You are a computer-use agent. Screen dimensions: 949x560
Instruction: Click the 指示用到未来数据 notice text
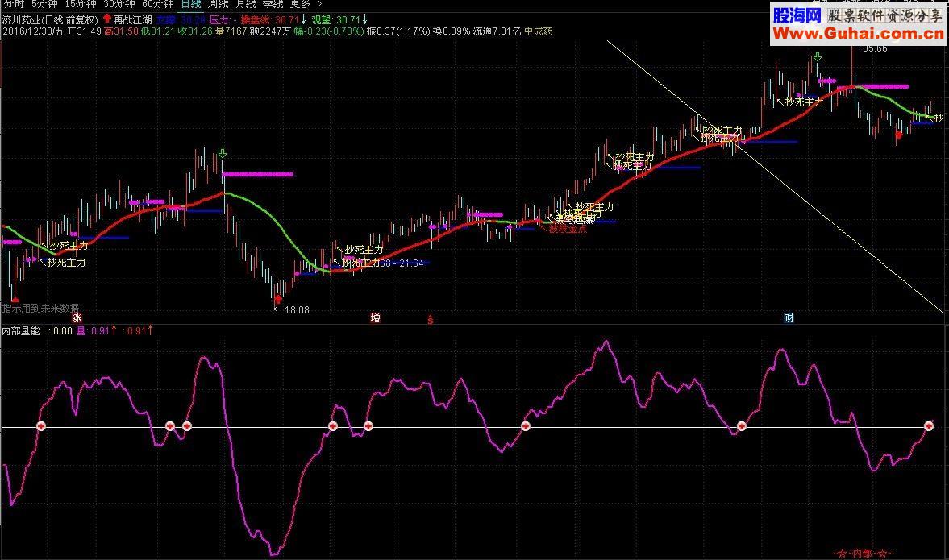[40, 309]
